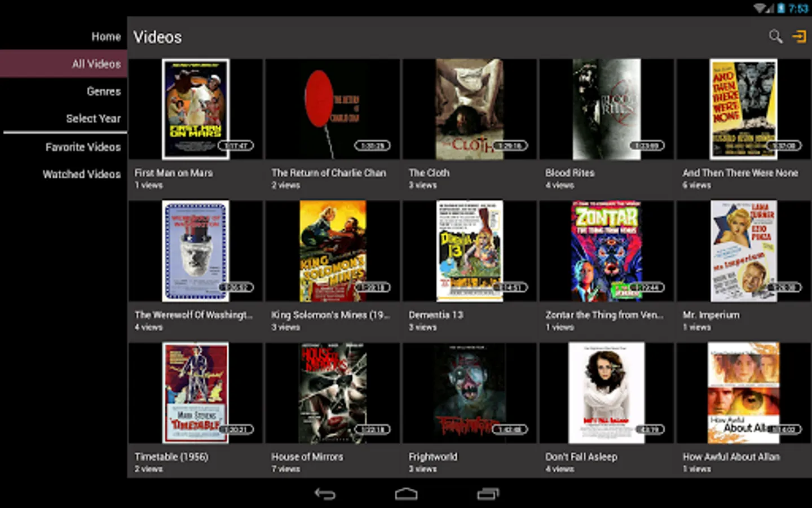Open Genres in the sidebar
Screen dimensions: 812x508
(x=104, y=91)
